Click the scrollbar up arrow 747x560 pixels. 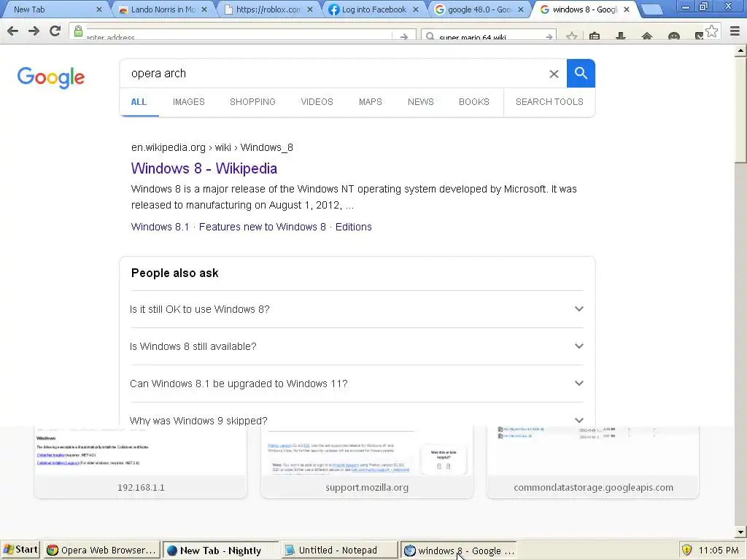point(740,50)
